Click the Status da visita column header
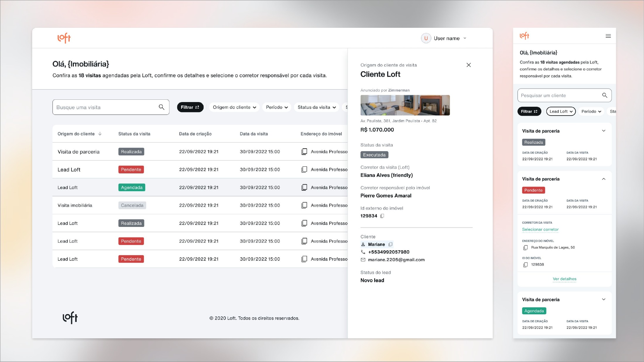The image size is (644, 362). pos(134,134)
